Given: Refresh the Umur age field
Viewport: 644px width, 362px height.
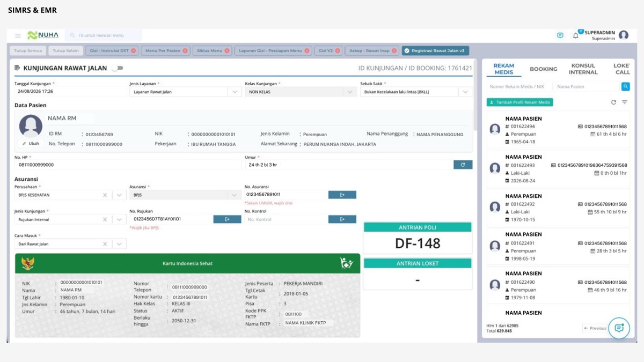Looking at the screenshot, I should tap(463, 165).
